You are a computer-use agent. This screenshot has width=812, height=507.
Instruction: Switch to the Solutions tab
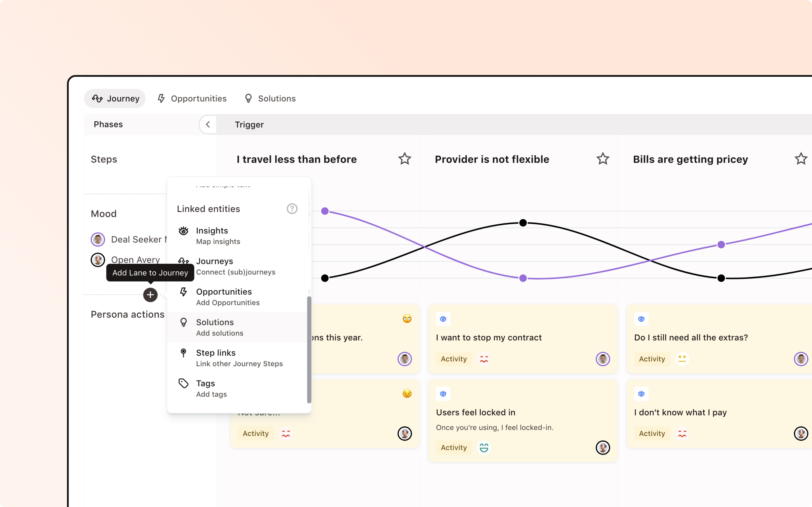click(x=270, y=99)
